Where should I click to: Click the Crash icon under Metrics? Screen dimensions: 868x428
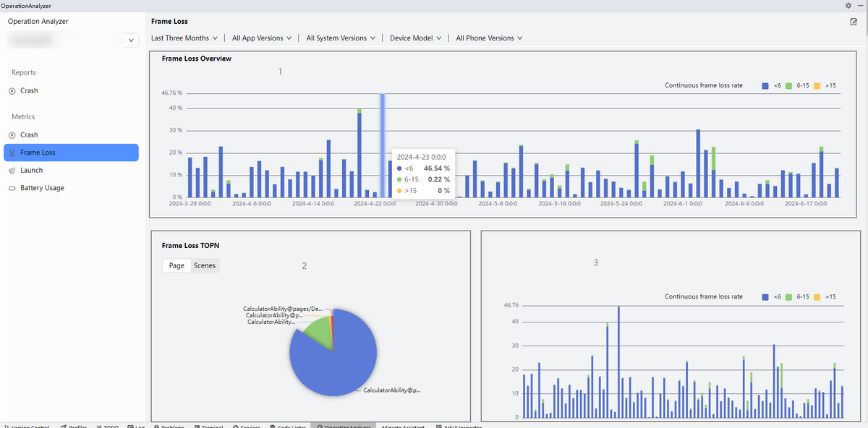click(x=12, y=135)
